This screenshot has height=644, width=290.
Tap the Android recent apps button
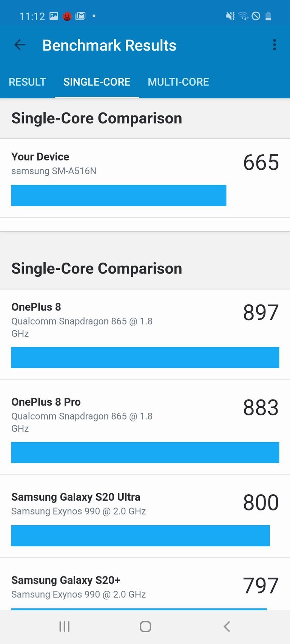(65, 627)
